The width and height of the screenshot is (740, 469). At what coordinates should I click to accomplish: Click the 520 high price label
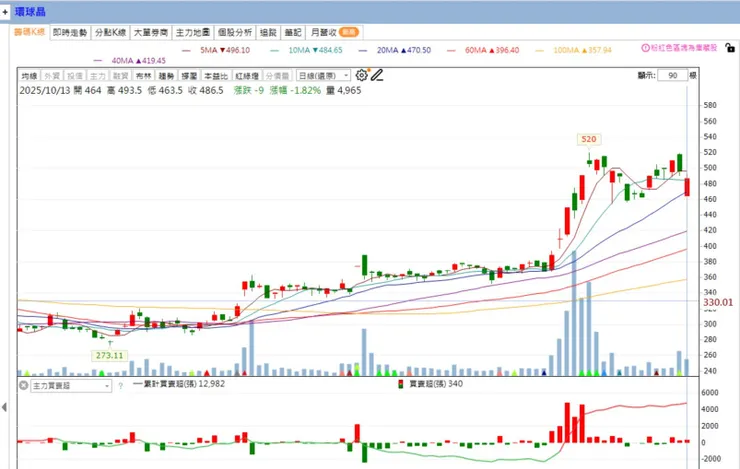pyautogui.click(x=589, y=139)
